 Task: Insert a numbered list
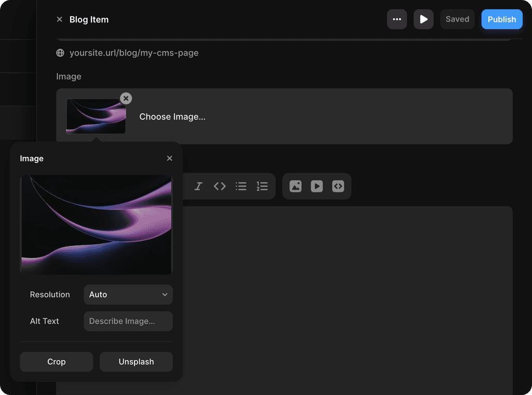click(261, 186)
